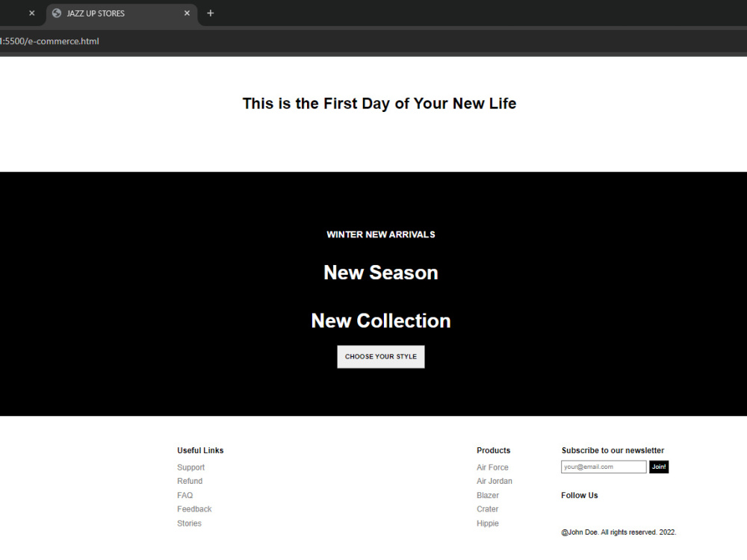Open the Hippie product link
The image size is (747, 560).
tap(488, 523)
